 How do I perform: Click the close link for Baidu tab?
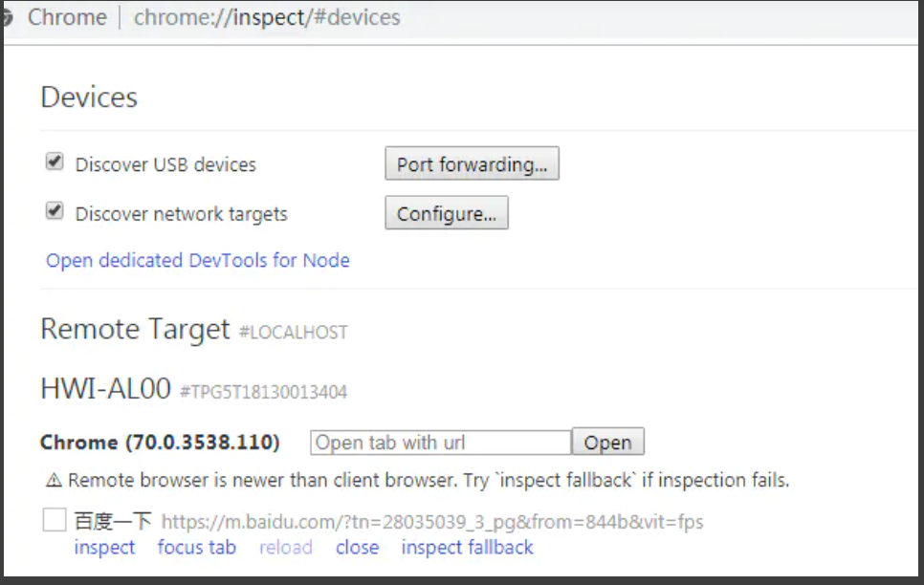coord(358,548)
